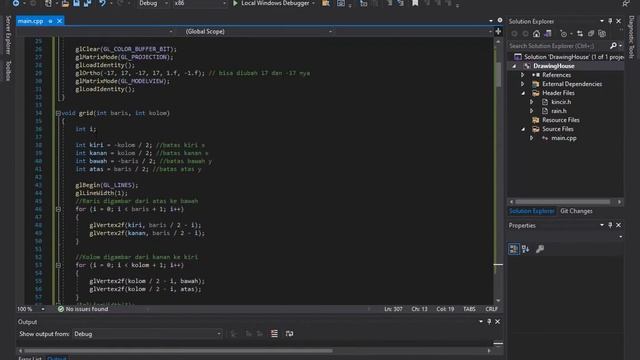Expand the References node
The width and height of the screenshot is (640, 360).
522,75
